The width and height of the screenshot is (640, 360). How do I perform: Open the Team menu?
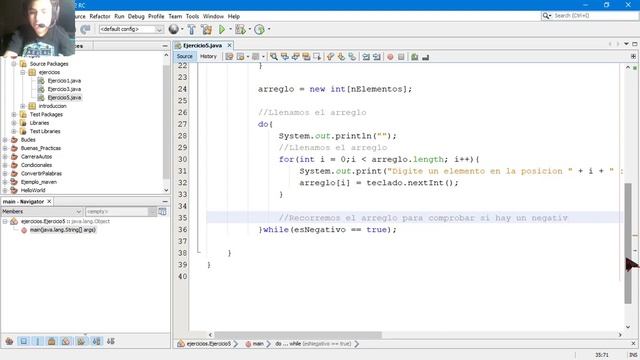175,16
